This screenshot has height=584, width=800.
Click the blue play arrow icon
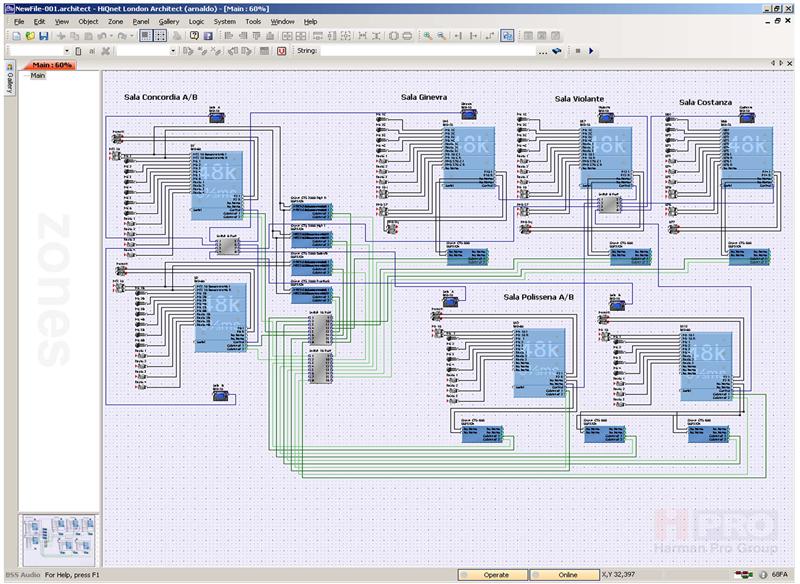591,50
